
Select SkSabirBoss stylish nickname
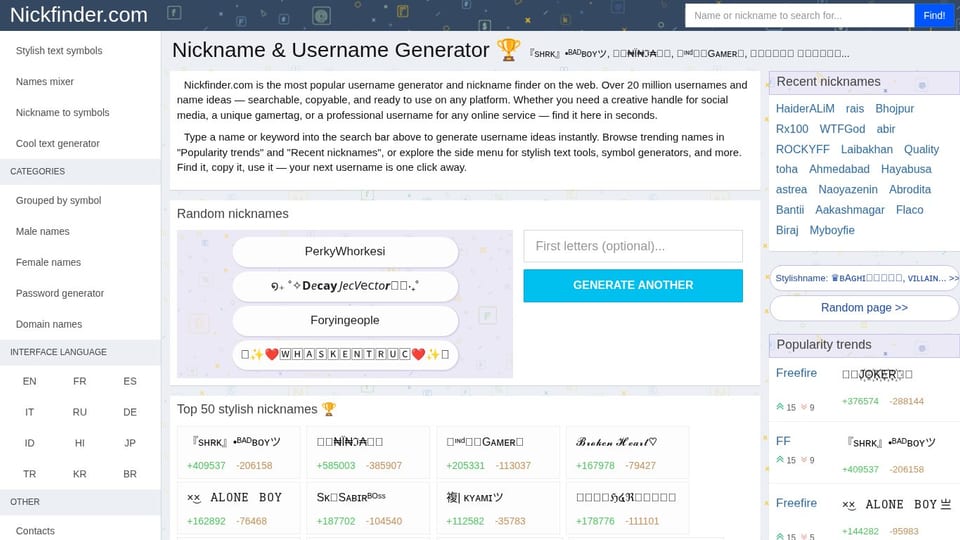[x=351, y=497]
